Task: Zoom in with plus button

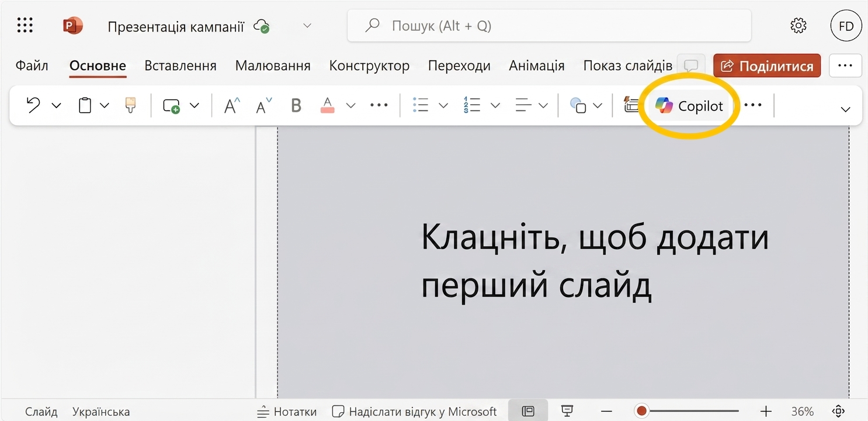Action: (x=766, y=411)
